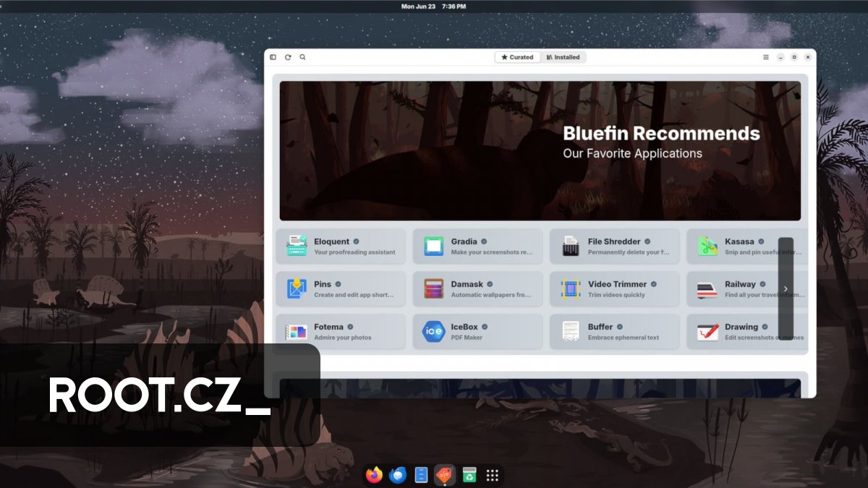Screen dimensions: 868x488
Task: Click the IceBox PDF Maker icon
Action: pos(435,331)
